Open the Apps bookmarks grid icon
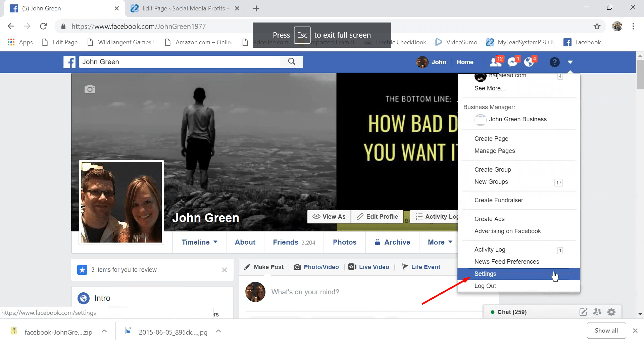 click(11, 42)
